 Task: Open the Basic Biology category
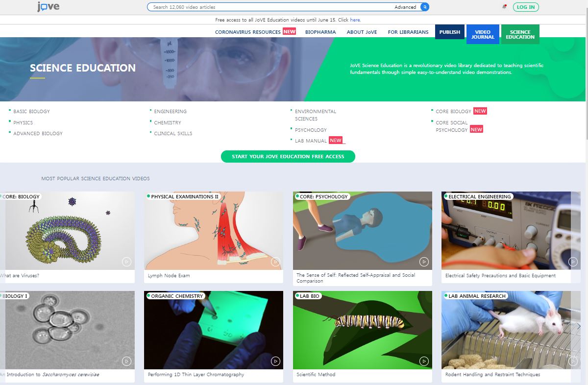[x=31, y=111]
